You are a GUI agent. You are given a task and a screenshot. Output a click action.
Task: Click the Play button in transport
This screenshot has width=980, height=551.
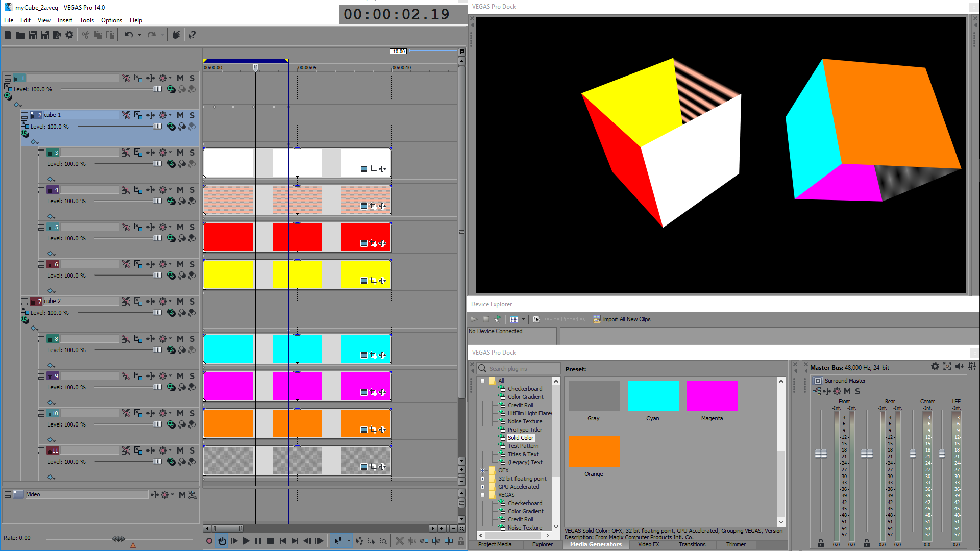(x=246, y=541)
